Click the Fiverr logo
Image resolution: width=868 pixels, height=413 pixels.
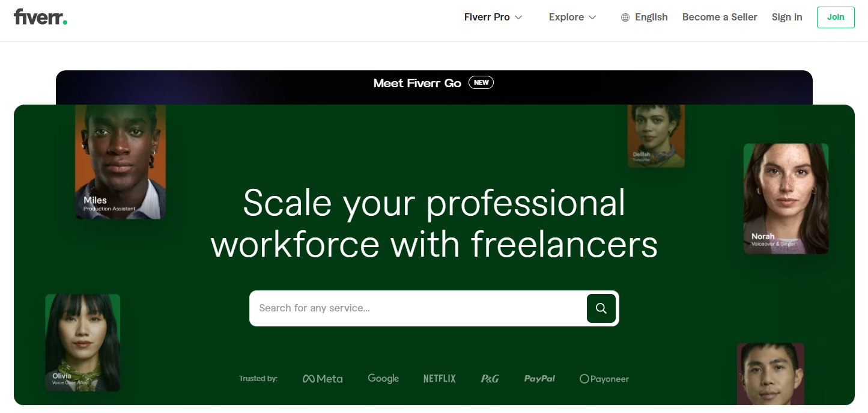[x=40, y=17]
